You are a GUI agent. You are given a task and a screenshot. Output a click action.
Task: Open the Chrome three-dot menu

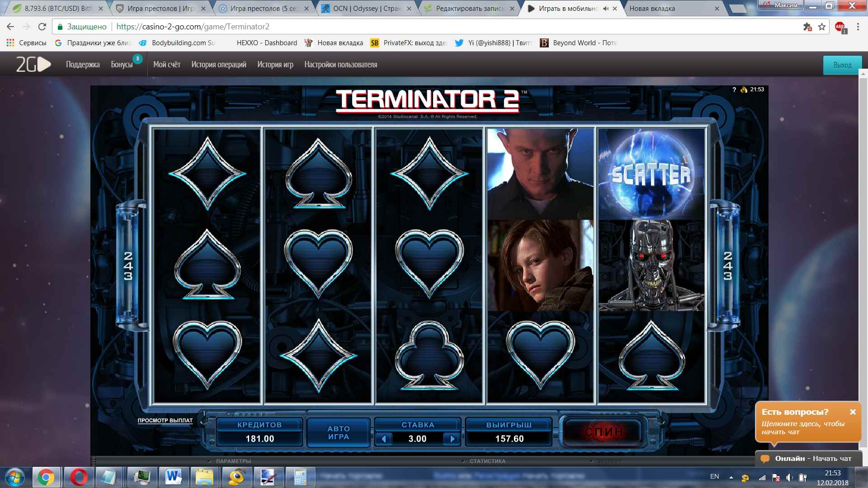click(x=858, y=27)
